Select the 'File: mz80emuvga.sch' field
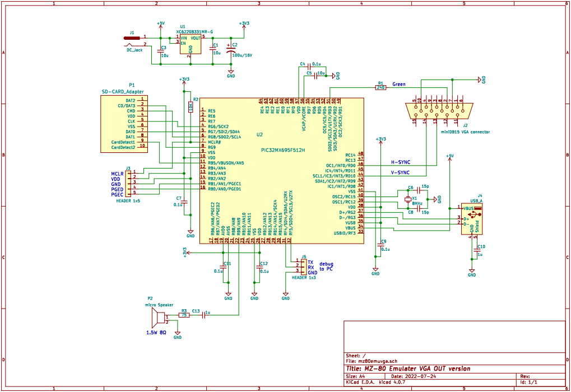The height and width of the screenshot is (392, 571). point(372,361)
